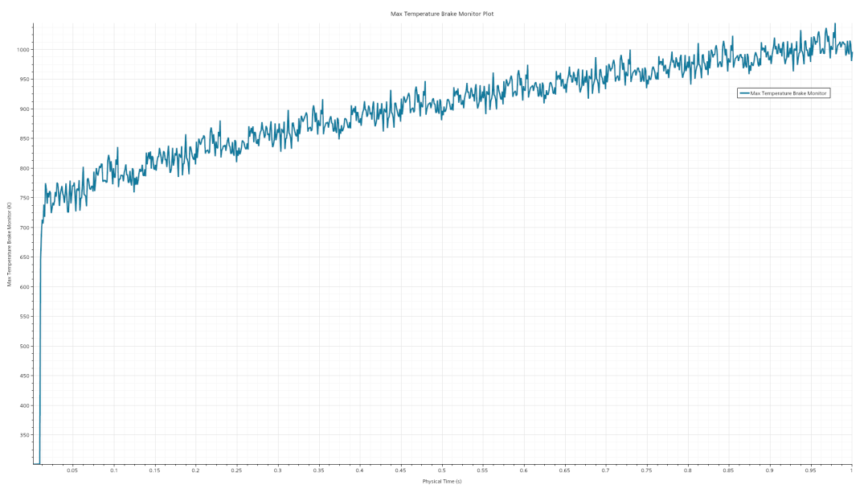This screenshot has height=489, width=868.
Task: Click the y-axis tick label '800'
Action: click(24, 168)
